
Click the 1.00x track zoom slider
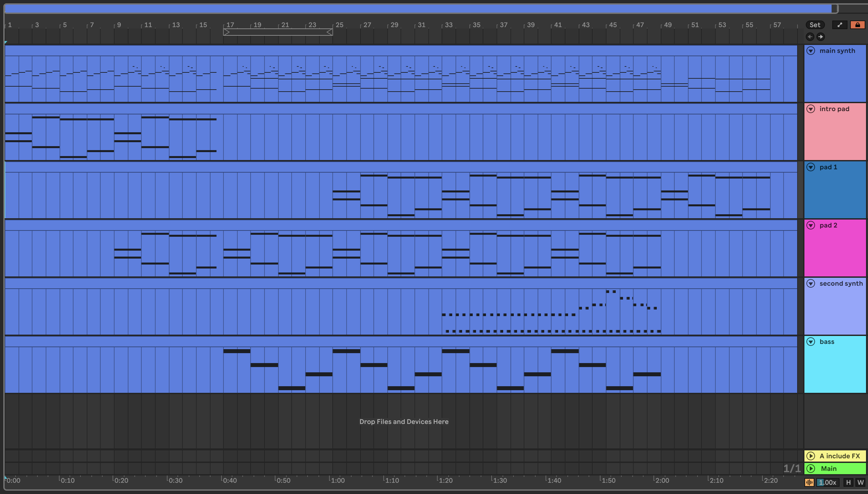[827, 482]
